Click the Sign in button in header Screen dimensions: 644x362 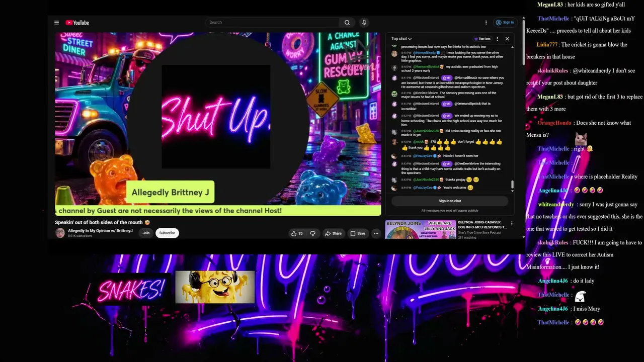[505, 23]
